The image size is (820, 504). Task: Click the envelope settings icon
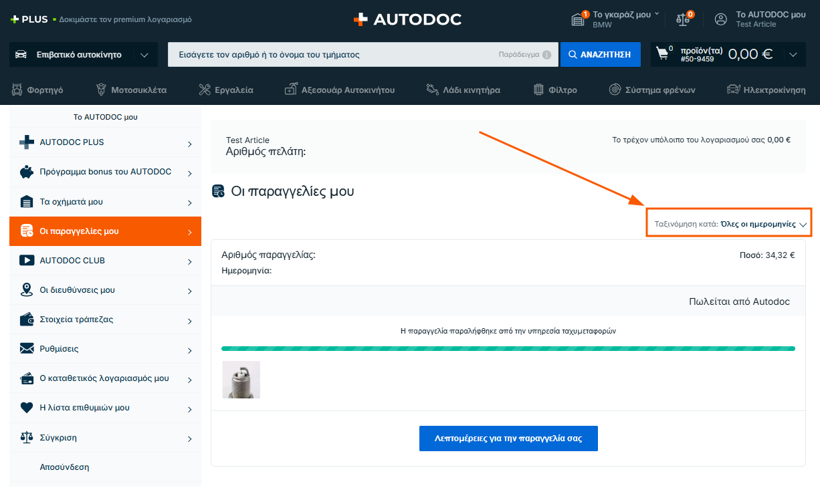click(27, 349)
